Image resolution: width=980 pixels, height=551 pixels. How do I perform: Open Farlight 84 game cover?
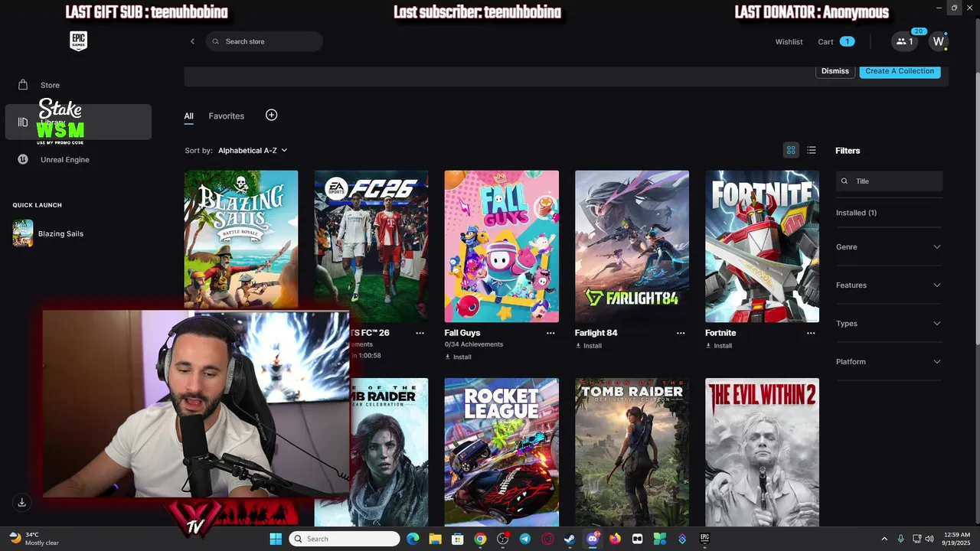pos(632,246)
